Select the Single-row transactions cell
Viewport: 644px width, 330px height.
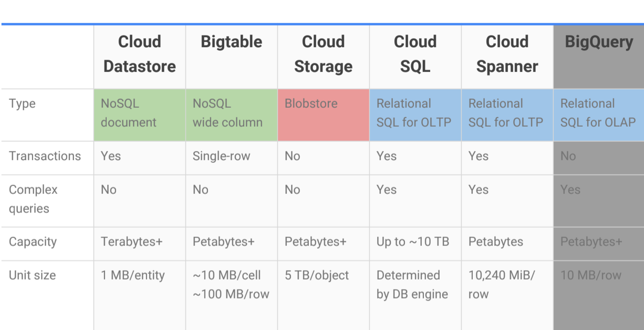tap(221, 156)
